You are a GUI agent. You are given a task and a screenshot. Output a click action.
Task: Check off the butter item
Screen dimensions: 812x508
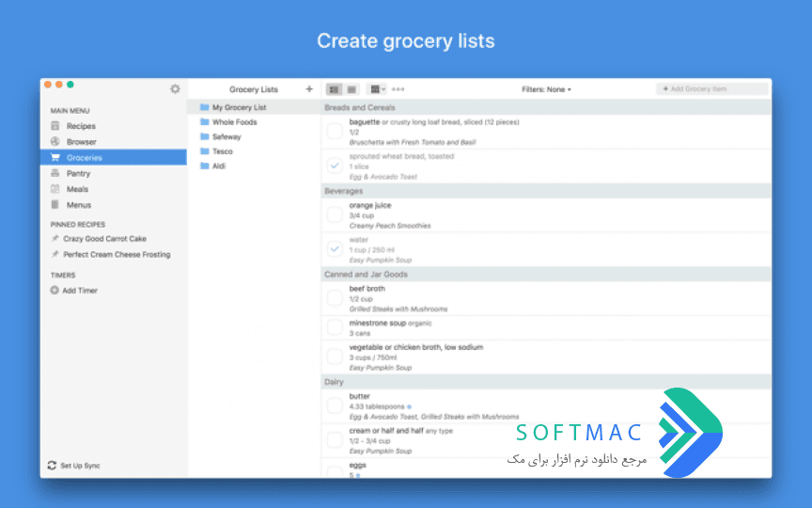point(335,405)
